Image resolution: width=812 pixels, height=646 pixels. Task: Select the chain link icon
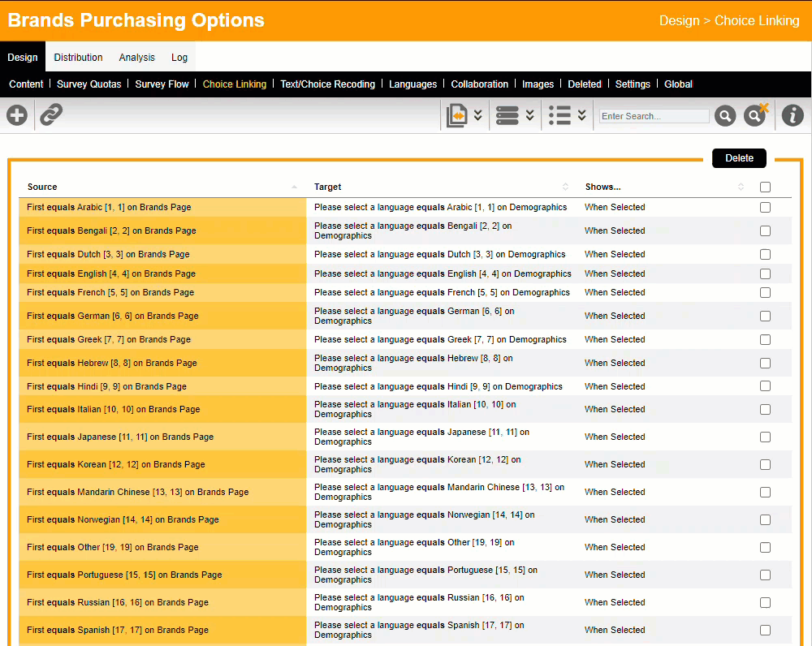50,114
